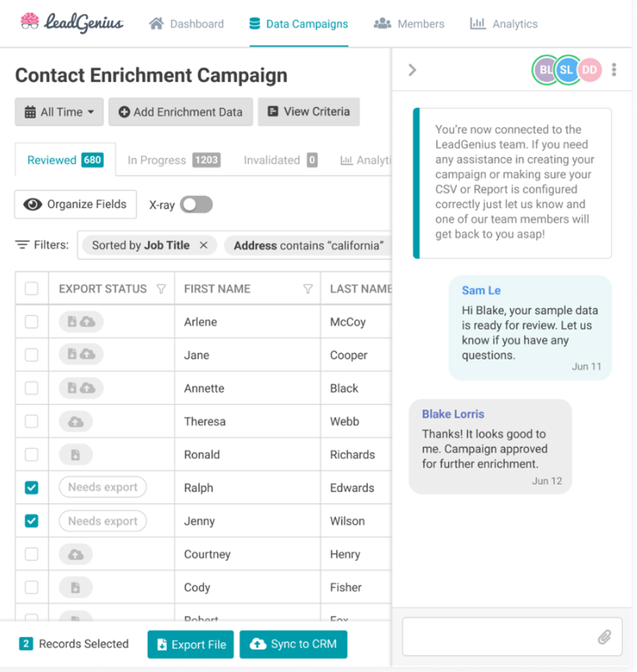637x672 pixels.
Task: Uncheck Ralph Edwards' row checkbox
Action: (31, 487)
